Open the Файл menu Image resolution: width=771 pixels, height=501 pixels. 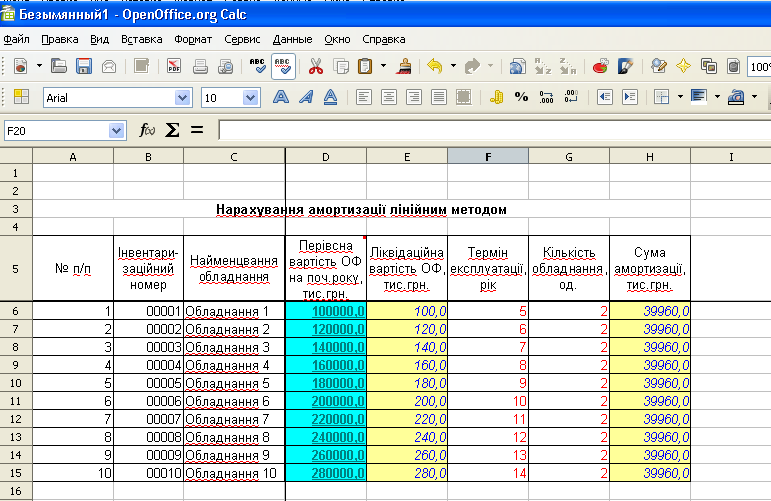point(17,39)
